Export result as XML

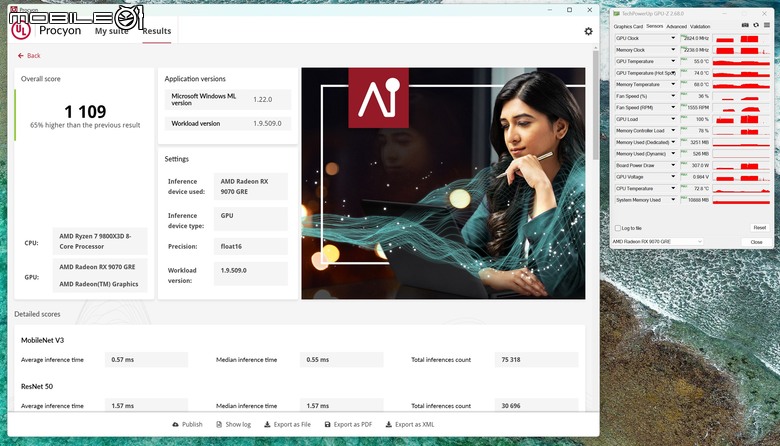410,425
